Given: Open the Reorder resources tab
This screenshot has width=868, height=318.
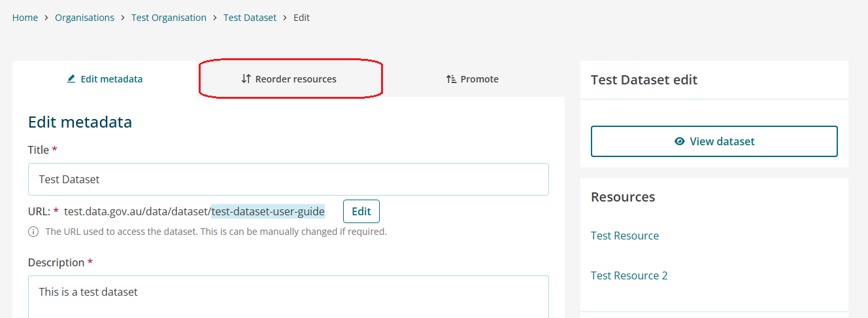Looking at the screenshot, I should click(289, 79).
